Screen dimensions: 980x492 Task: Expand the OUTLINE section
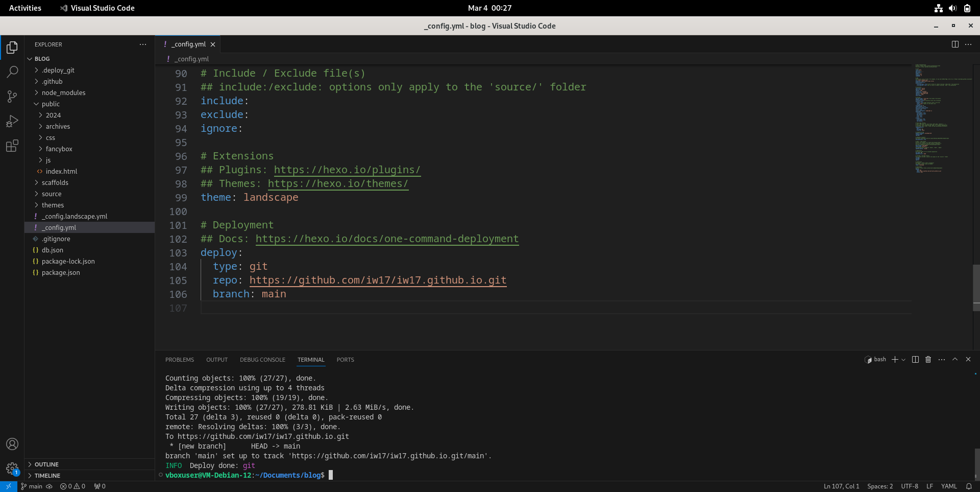[89, 464]
